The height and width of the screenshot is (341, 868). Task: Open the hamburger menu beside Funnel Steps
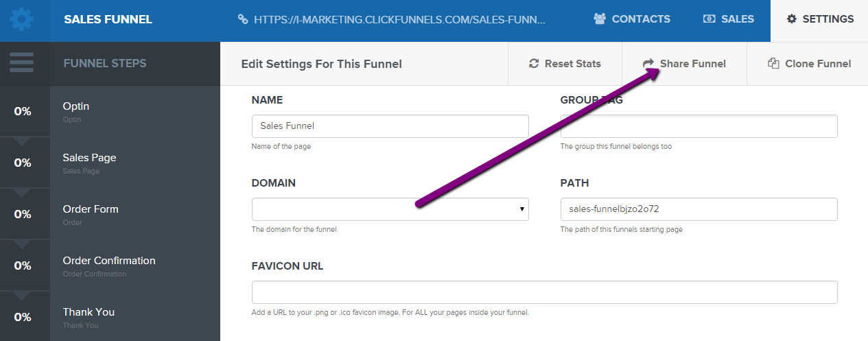pyautogui.click(x=22, y=62)
